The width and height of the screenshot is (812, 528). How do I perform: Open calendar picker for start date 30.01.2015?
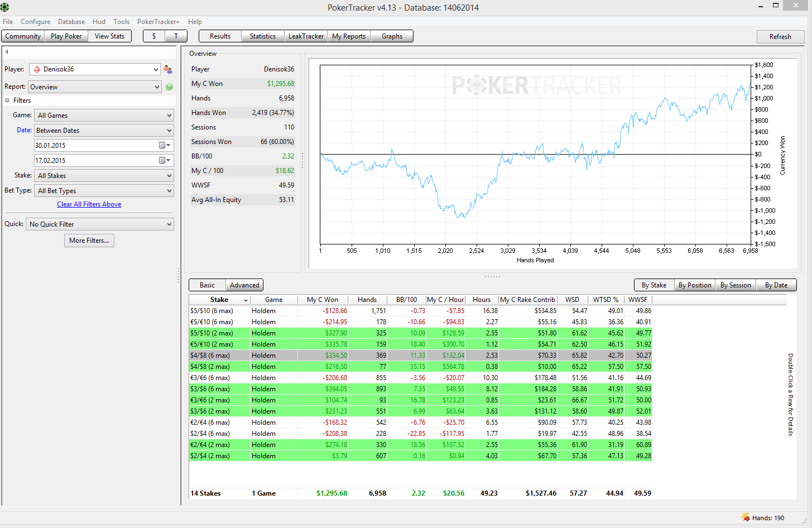[x=164, y=145]
